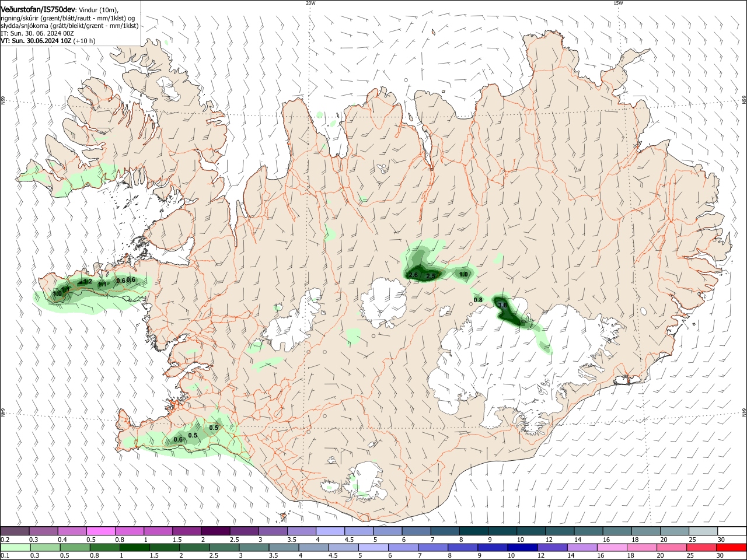Click the 0.8 value on the map near the glacier
This screenshot has width=747, height=560.
click(x=478, y=300)
